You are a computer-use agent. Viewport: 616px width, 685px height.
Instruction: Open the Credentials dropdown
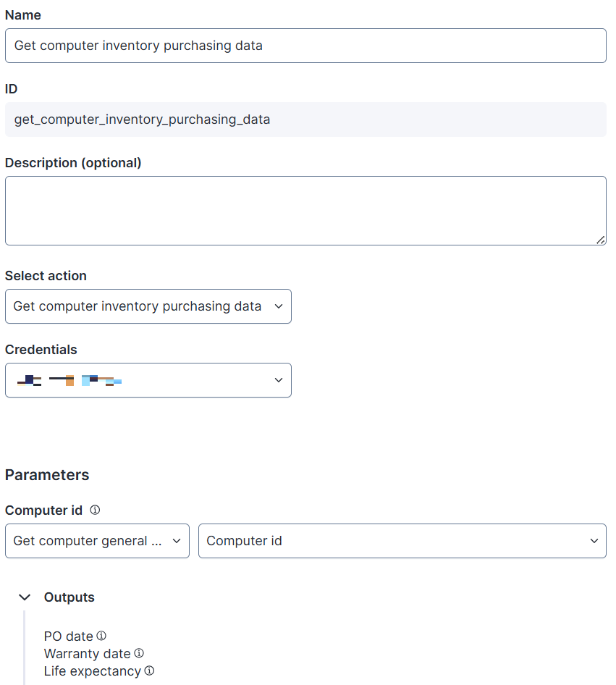(x=148, y=380)
